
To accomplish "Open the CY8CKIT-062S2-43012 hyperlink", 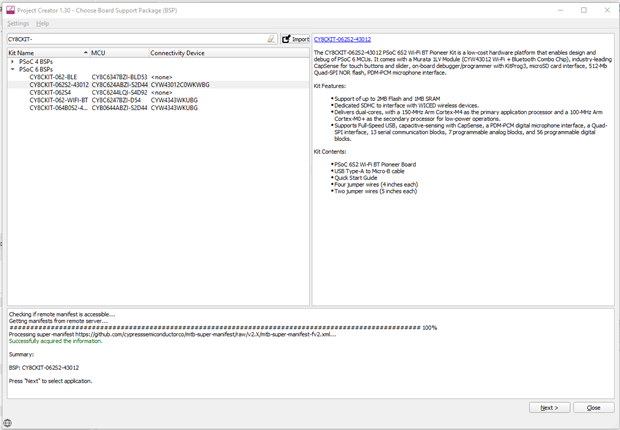I will (x=342, y=39).
